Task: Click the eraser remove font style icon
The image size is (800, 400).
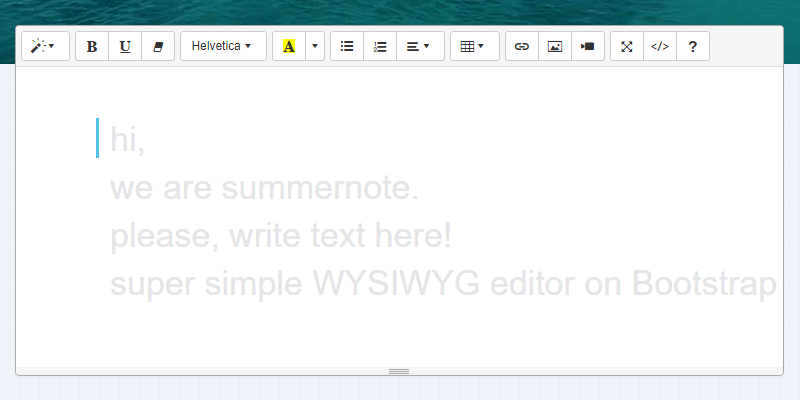Action: [158, 46]
